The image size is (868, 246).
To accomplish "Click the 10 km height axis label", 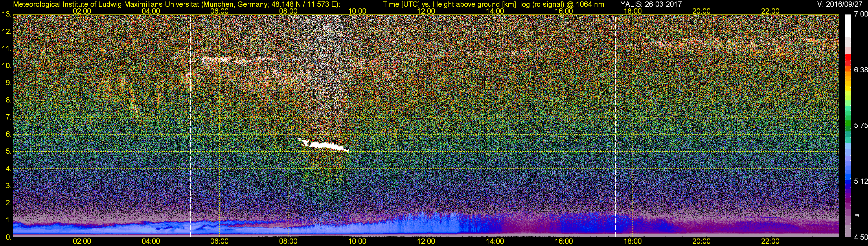I will (6, 66).
